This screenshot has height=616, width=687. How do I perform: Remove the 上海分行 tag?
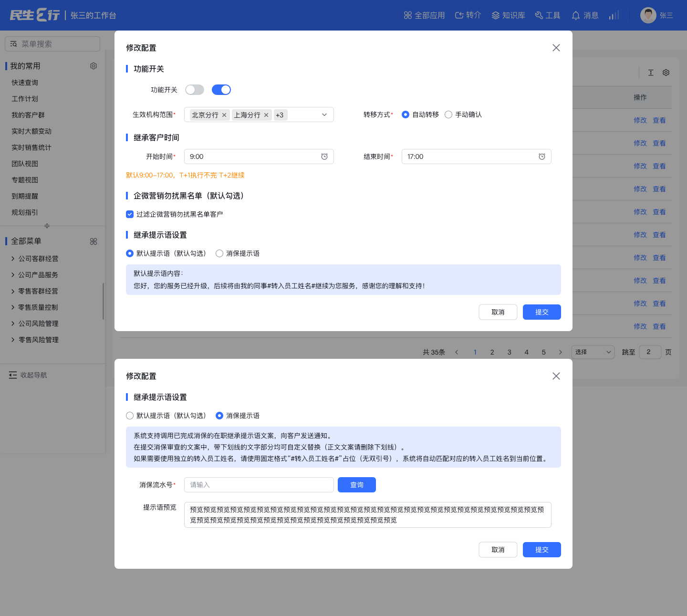click(x=266, y=115)
